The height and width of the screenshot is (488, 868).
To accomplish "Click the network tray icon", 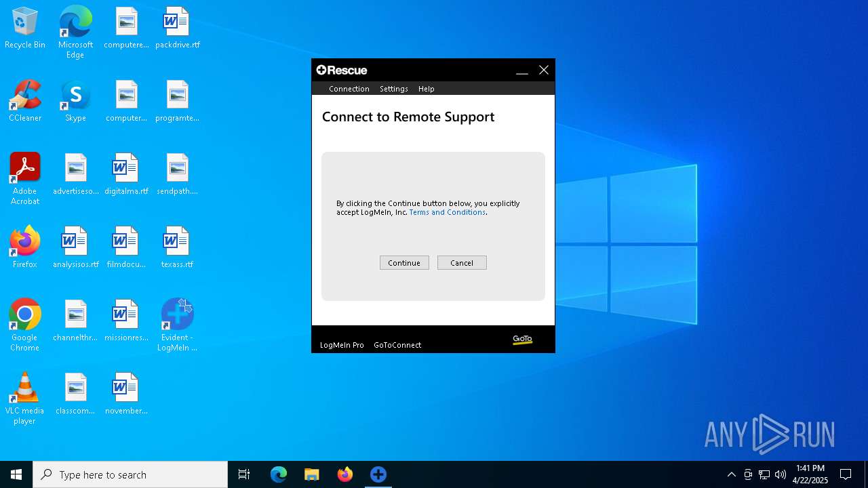I will [x=764, y=474].
